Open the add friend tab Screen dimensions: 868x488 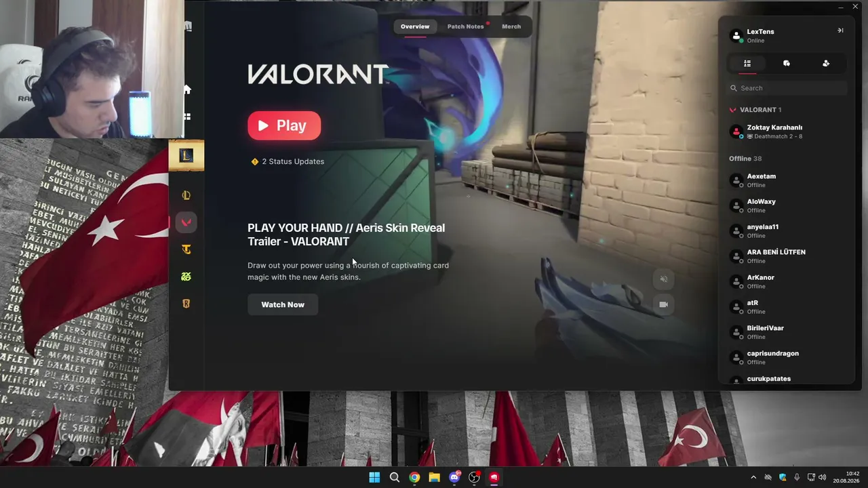coord(826,63)
